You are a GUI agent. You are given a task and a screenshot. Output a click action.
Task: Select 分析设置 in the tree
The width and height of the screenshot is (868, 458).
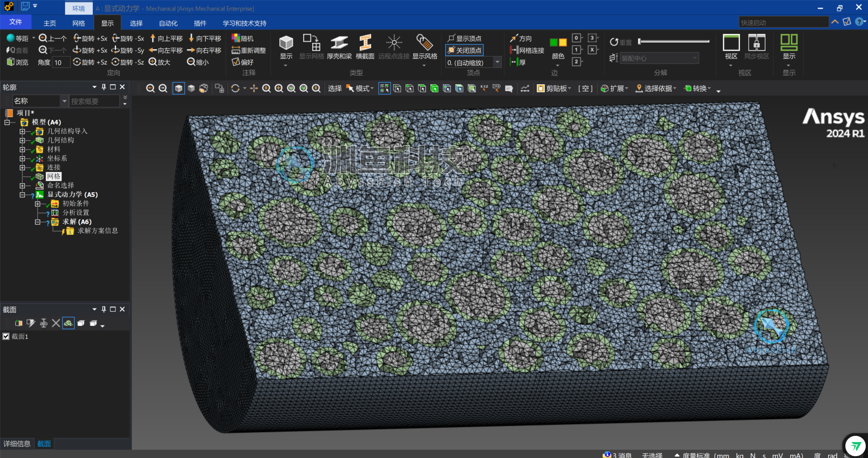pos(76,213)
